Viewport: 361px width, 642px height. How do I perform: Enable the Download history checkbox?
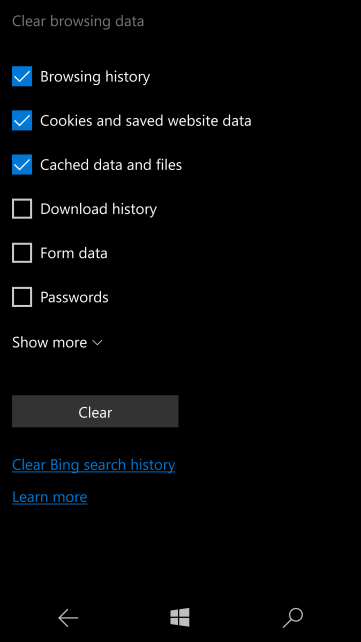tap(22, 209)
